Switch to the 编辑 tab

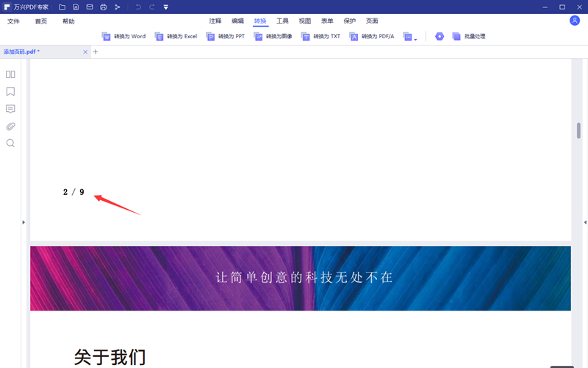(237, 21)
